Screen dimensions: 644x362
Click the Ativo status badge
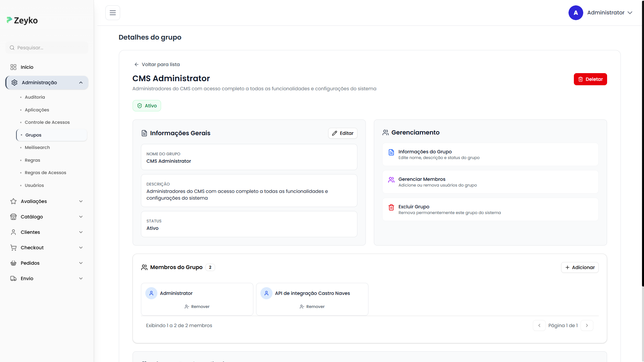click(x=147, y=106)
